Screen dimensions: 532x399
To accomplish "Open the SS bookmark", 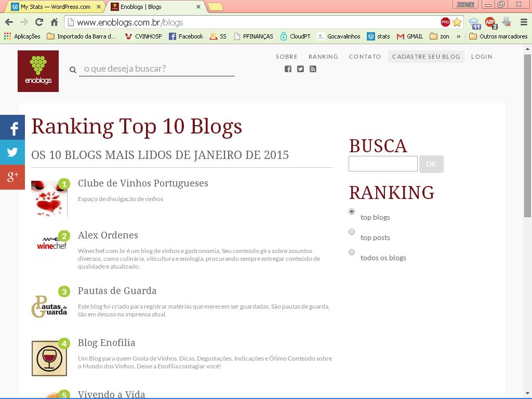I will tap(218, 36).
